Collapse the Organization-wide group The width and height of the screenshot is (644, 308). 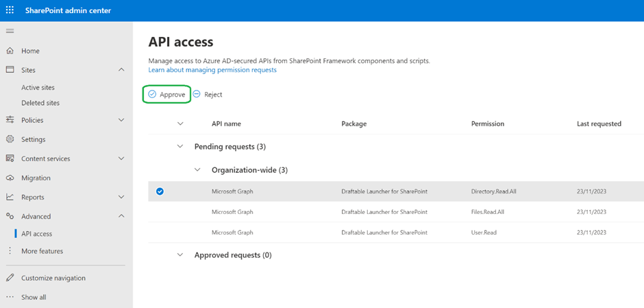(197, 169)
